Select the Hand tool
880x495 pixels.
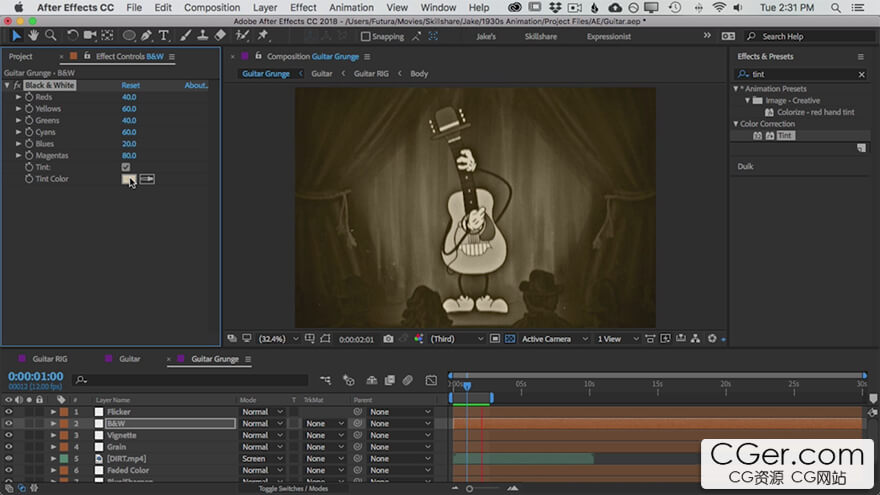tap(31, 36)
